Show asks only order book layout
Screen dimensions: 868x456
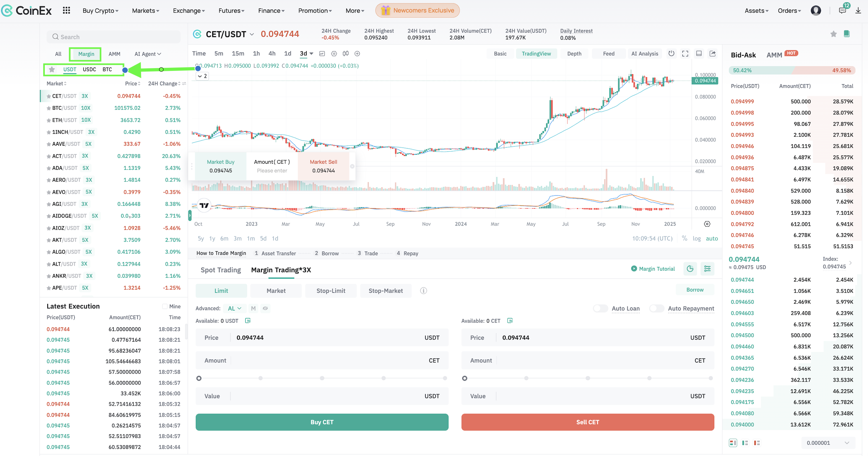[x=757, y=443]
